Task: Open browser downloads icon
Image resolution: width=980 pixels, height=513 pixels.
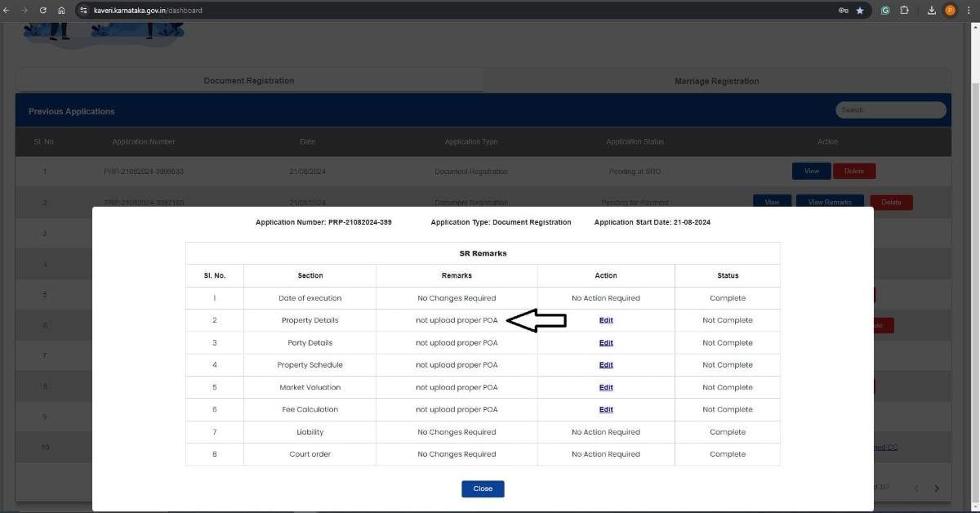Action: [x=932, y=11]
